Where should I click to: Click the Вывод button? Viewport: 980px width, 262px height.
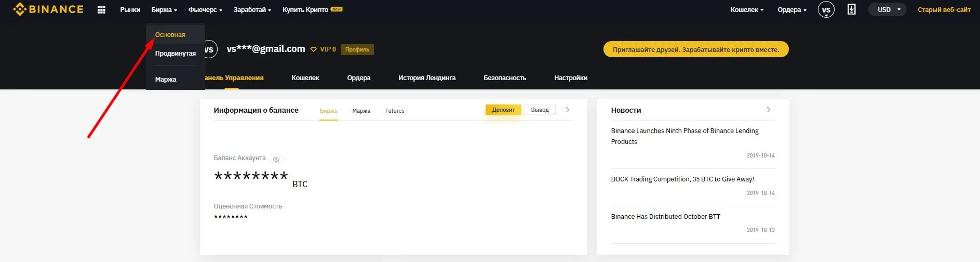point(540,110)
